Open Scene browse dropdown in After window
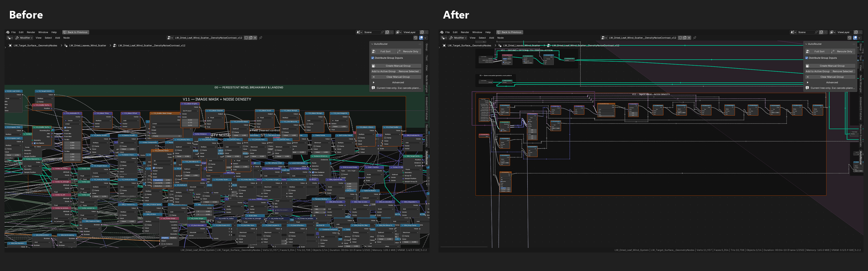 793,32
